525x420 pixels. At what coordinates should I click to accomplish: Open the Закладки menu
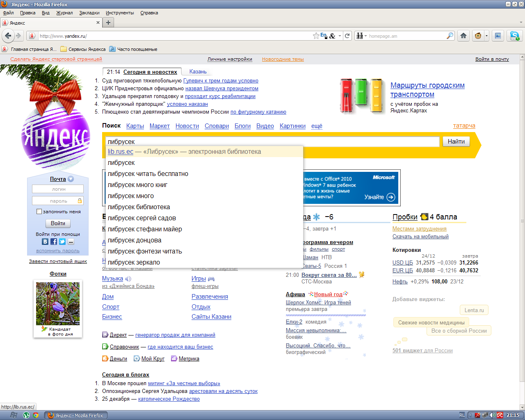coord(89,13)
